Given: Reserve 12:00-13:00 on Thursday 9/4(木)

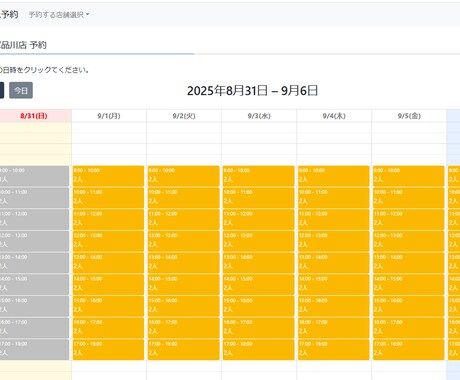Looking at the screenshot, I should [x=334, y=241].
